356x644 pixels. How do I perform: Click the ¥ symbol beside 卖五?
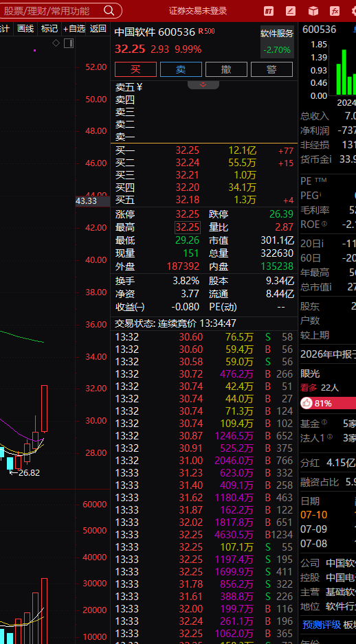140,87
